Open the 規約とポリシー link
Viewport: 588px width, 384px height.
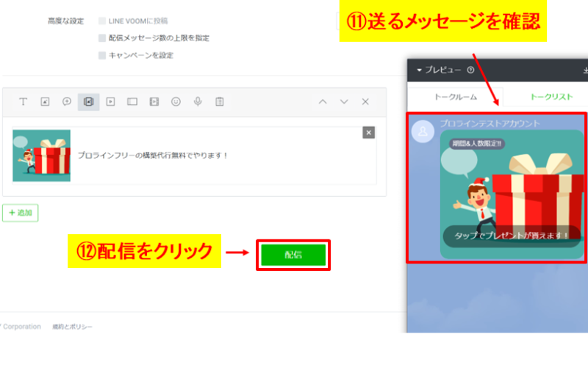[72, 327]
